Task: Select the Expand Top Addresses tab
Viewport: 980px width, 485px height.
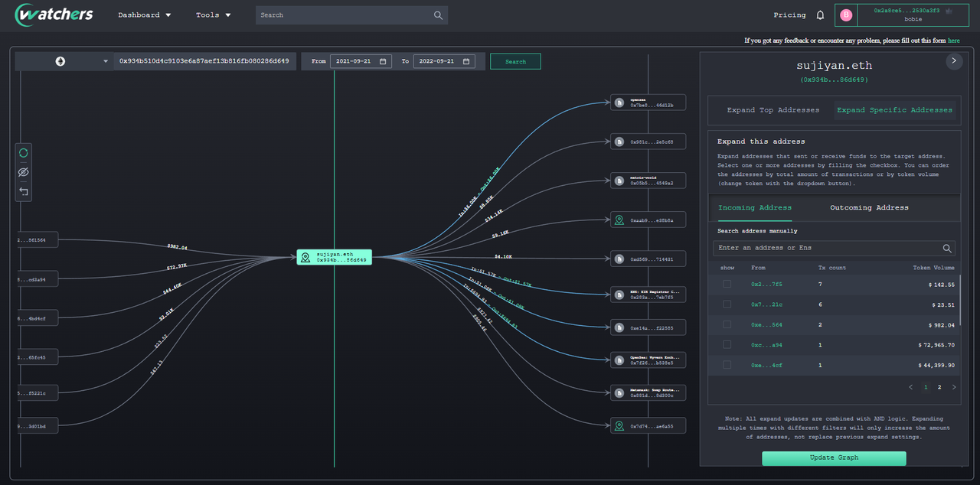Action: pyautogui.click(x=773, y=110)
